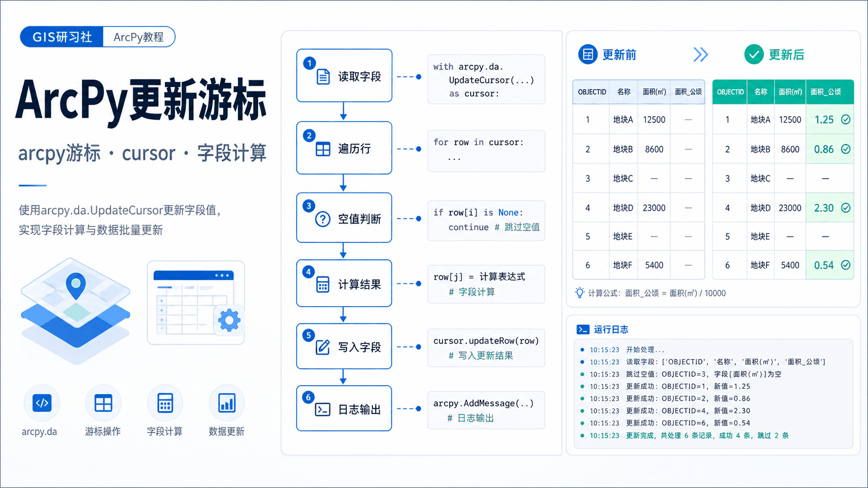
Task: Click OBJECTID header in the 更新前 table
Action: tap(592, 91)
